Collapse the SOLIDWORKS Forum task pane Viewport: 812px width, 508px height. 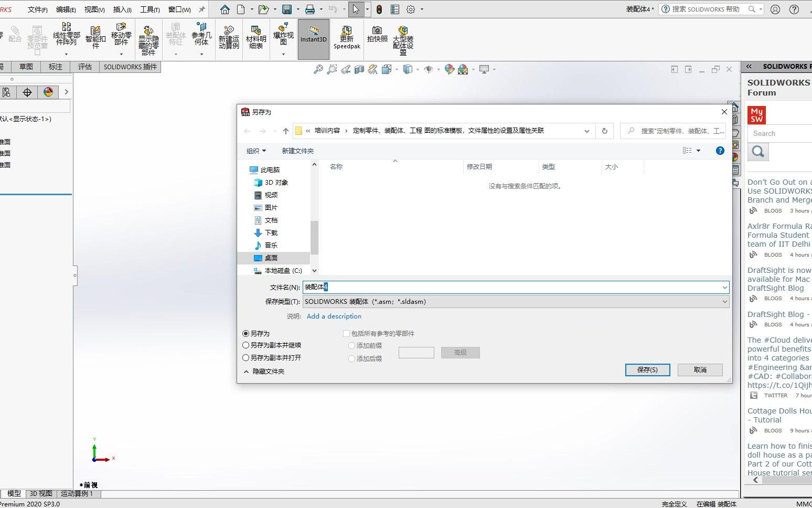point(749,67)
